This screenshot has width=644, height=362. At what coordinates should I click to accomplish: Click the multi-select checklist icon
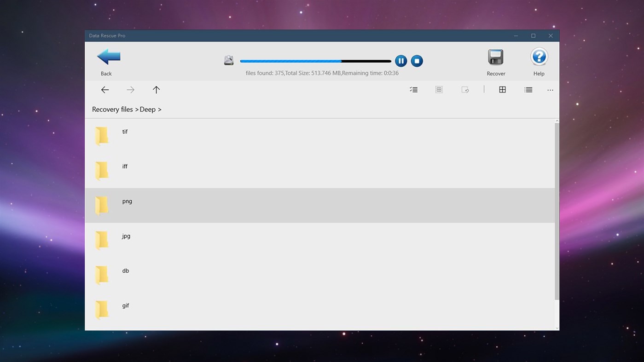[413, 90]
